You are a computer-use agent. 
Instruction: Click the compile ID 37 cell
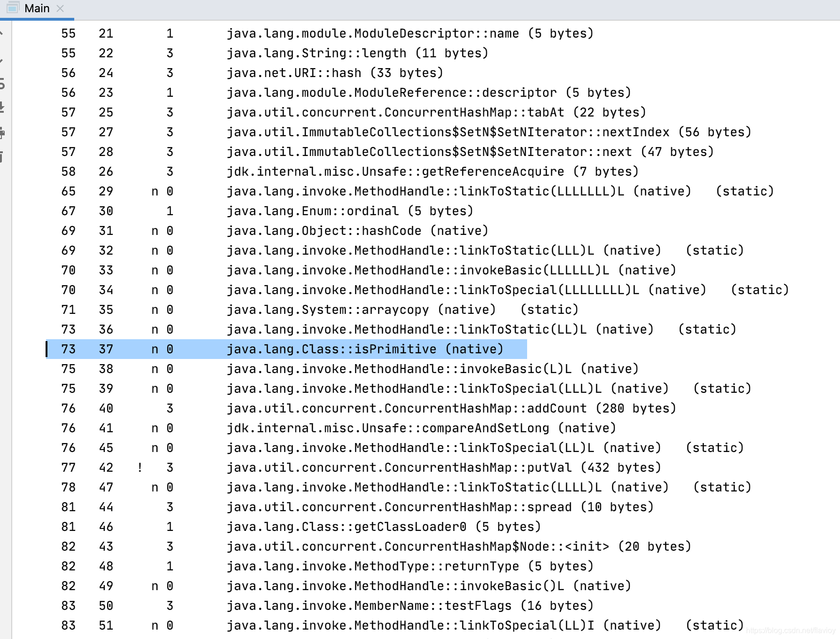[106, 349]
